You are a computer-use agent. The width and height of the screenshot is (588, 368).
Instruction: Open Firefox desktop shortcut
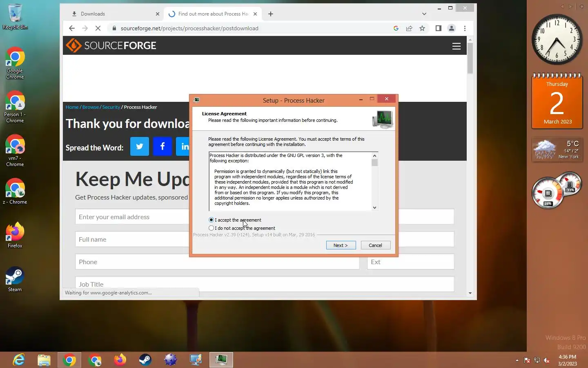15,235
